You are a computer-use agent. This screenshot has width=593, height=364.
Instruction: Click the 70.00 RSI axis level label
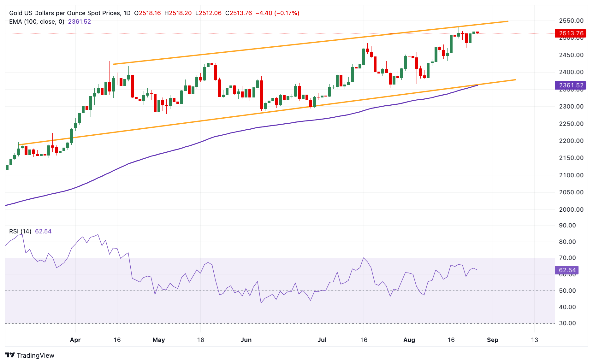567,258
